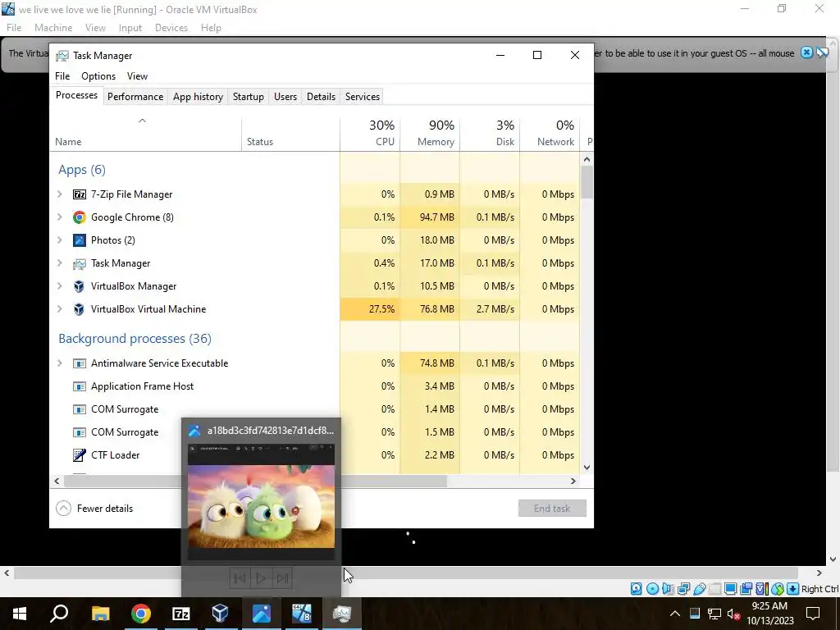The image size is (840, 630).
Task: Expand the Antimalware Service Executable process
Action: tap(60, 363)
